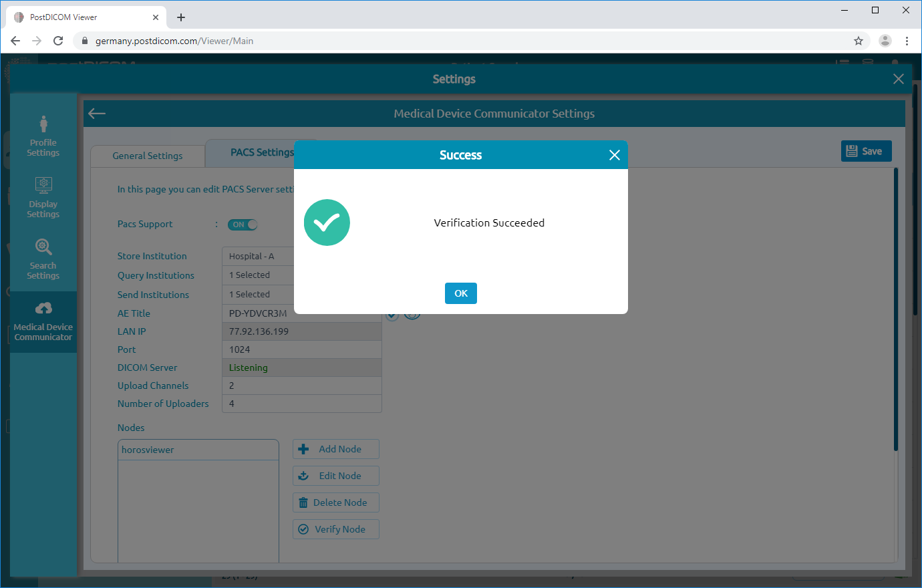Close the PostDICOM Viewer tab
The height and width of the screenshot is (588, 922).
156,17
